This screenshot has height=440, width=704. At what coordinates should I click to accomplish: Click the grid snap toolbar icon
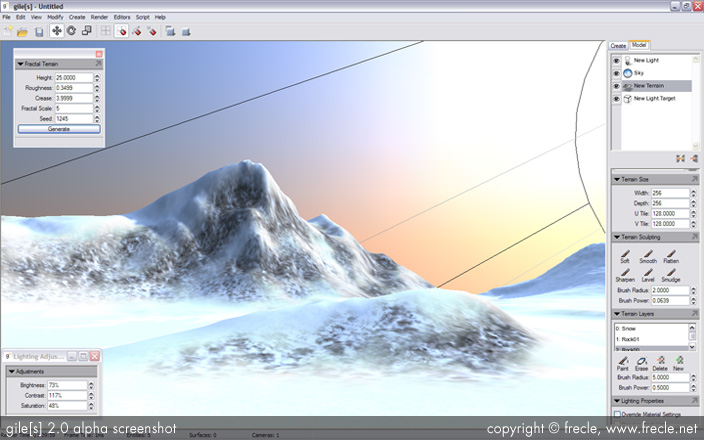pyautogui.click(x=106, y=31)
